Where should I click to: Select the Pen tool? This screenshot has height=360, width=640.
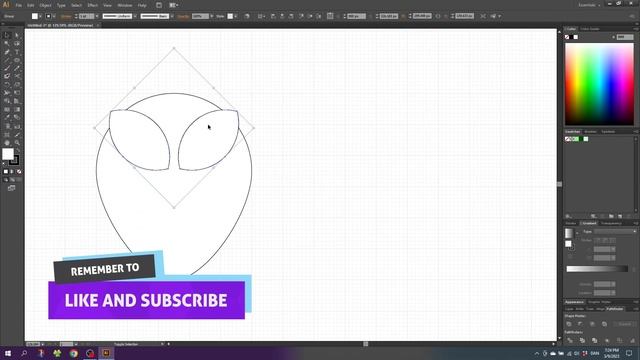point(7,52)
